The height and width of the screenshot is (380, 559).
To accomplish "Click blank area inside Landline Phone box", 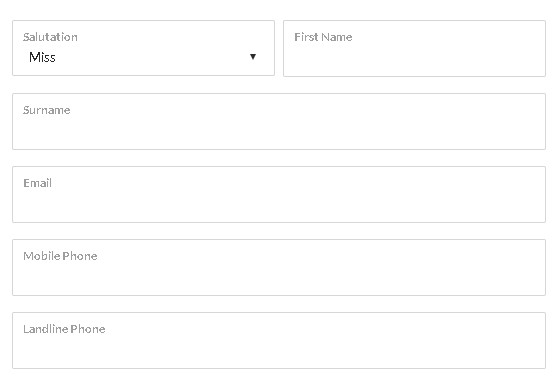I will (x=279, y=351).
